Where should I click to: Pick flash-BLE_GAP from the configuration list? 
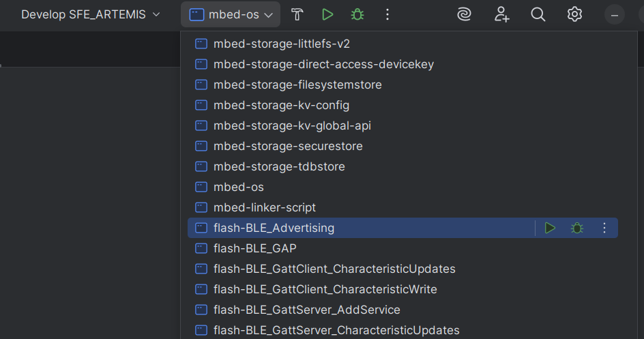[402, 249]
